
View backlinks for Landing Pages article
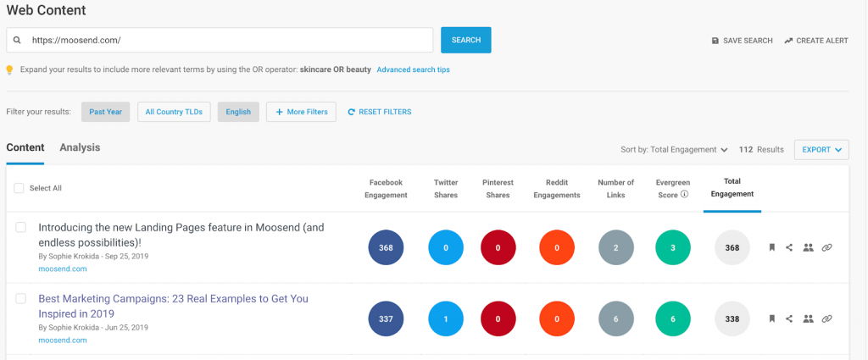tap(827, 247)
